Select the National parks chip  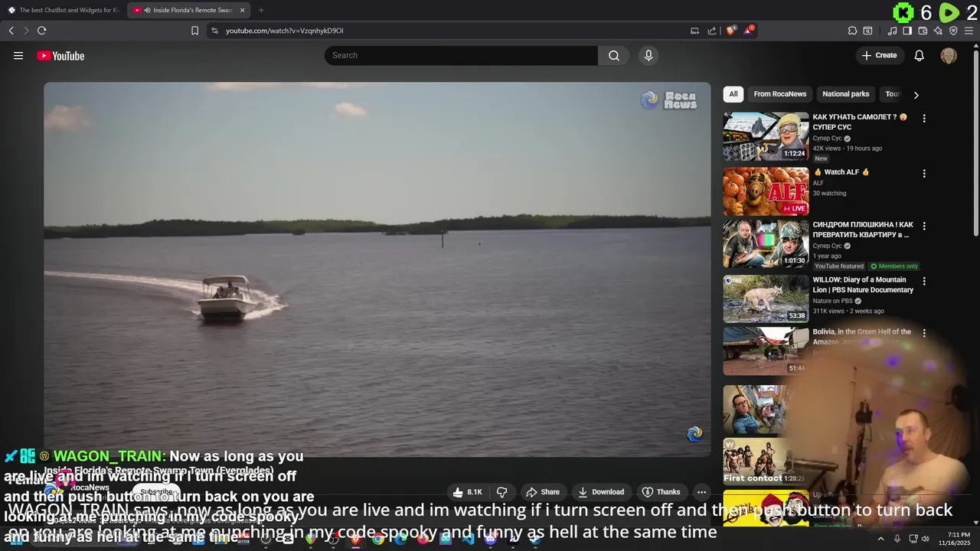[845, 94]
